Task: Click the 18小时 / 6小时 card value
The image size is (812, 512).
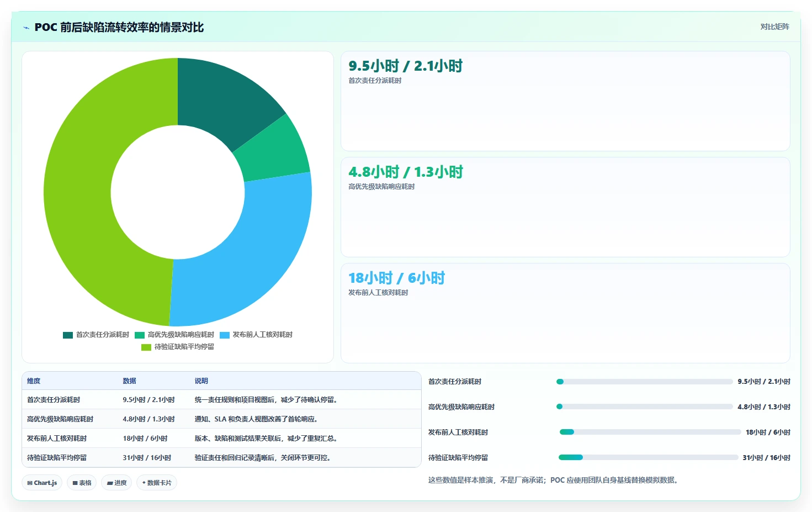Action: tap(396, 278)
